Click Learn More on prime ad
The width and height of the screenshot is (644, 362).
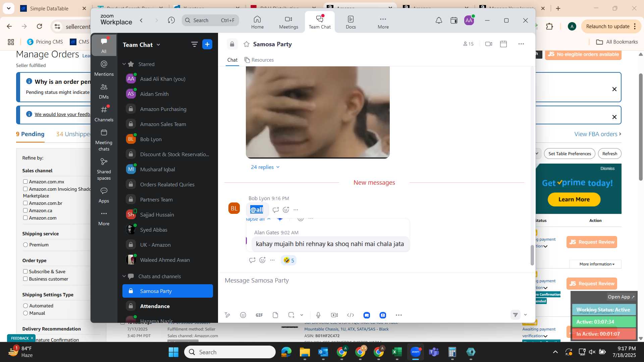coord(574,199)
